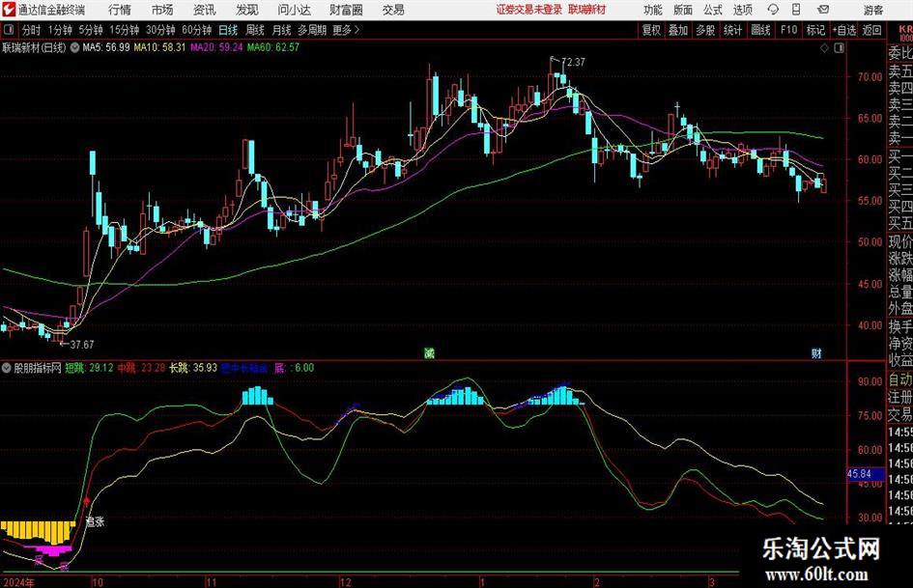Open the 功能 menu
The width and height of the screenshot is (913, 588).
(653, 10)
